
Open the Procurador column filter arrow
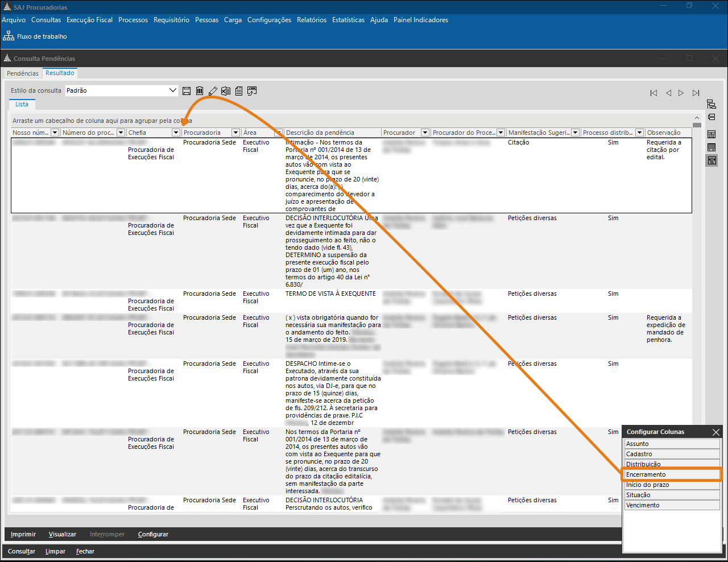(425, 133)
